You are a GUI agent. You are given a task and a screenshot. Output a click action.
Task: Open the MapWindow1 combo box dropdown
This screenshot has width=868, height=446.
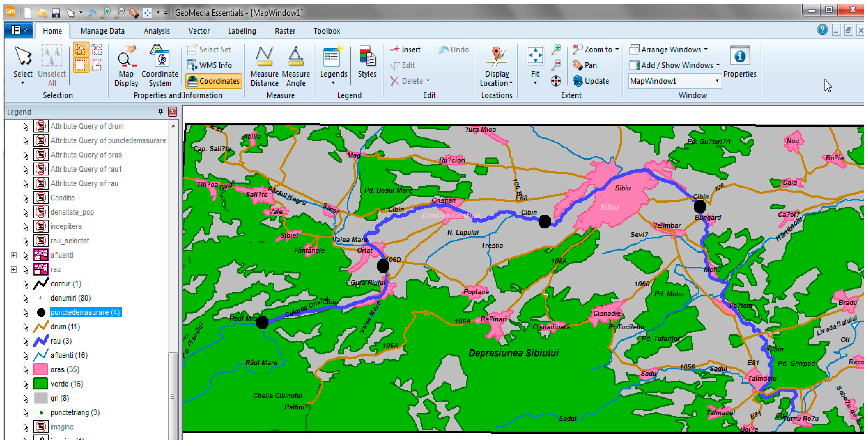(x=717, y=81)
